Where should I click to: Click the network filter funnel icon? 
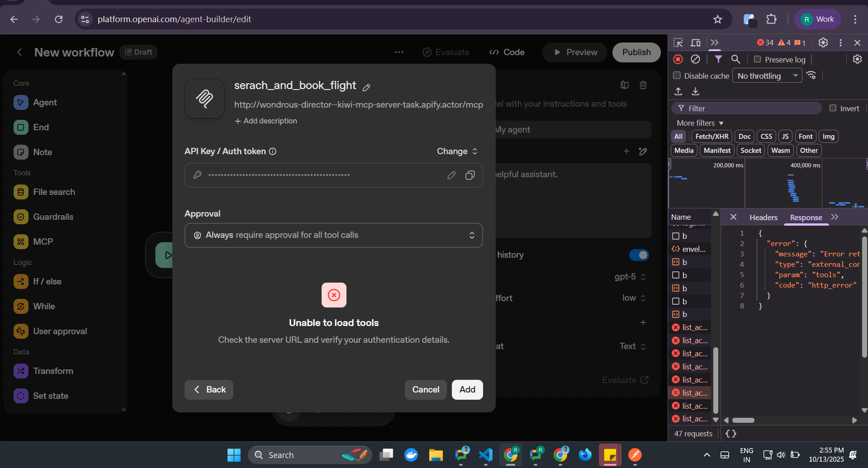point(718,59)
